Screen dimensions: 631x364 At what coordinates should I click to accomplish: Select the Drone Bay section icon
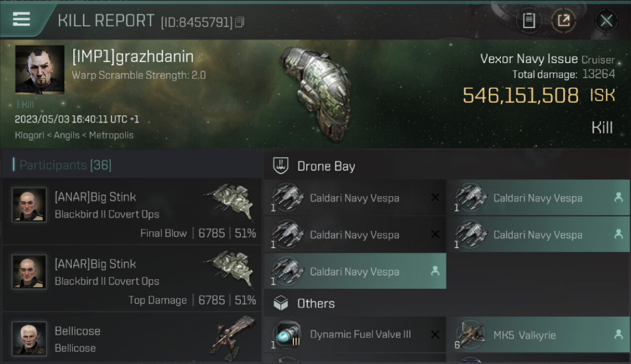tap(281, 166)
